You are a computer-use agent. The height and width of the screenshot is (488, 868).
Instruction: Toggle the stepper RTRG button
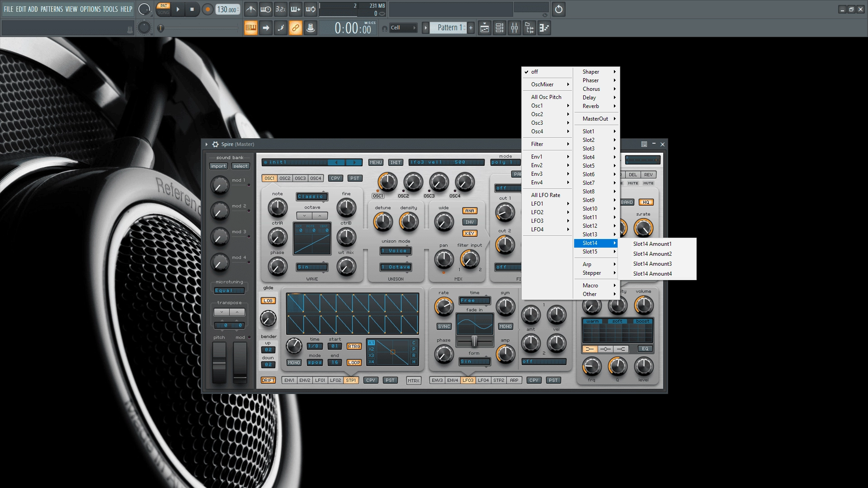[x=354, y=347]
